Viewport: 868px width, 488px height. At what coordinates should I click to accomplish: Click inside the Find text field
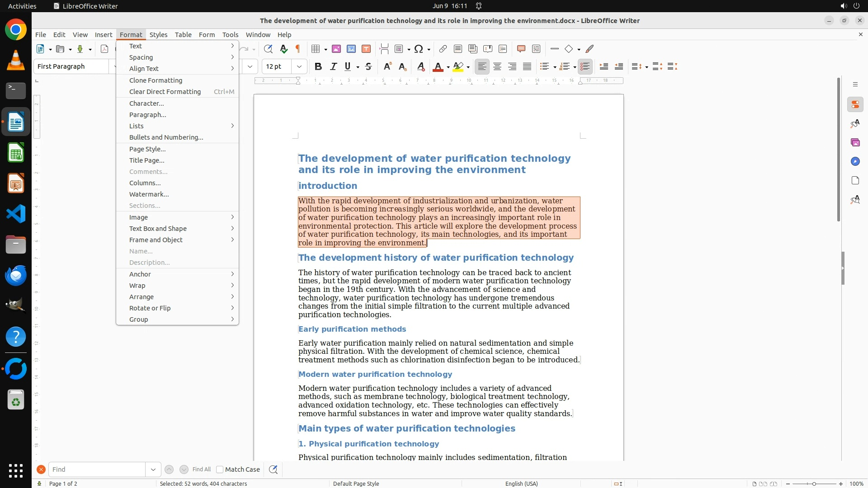[97, 469]
